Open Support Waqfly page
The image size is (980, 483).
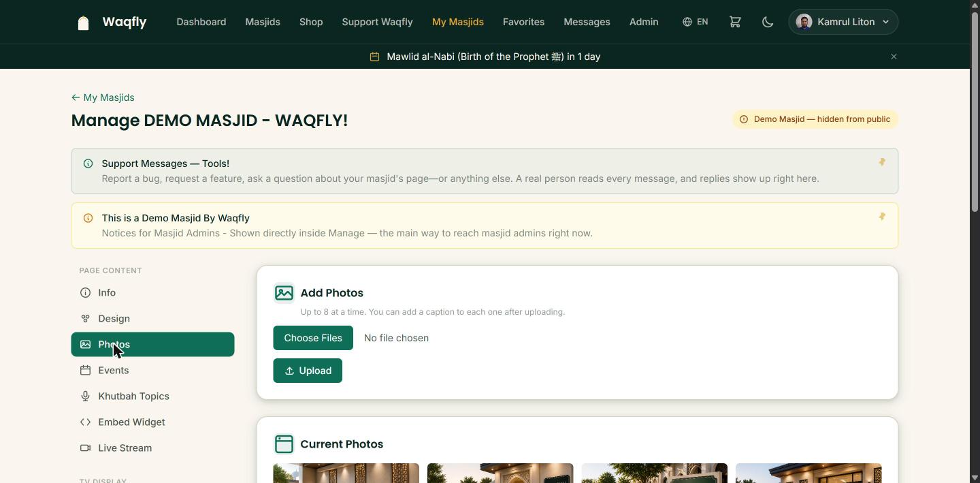coord(377,22)
